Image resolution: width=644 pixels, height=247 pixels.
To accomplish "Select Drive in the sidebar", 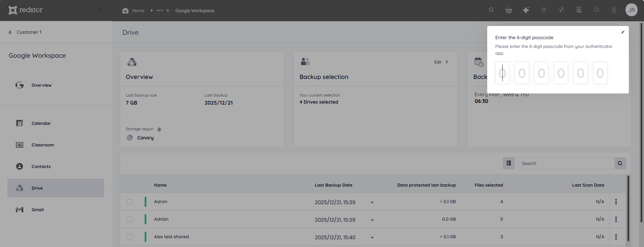I will click(x=56, y=188).
